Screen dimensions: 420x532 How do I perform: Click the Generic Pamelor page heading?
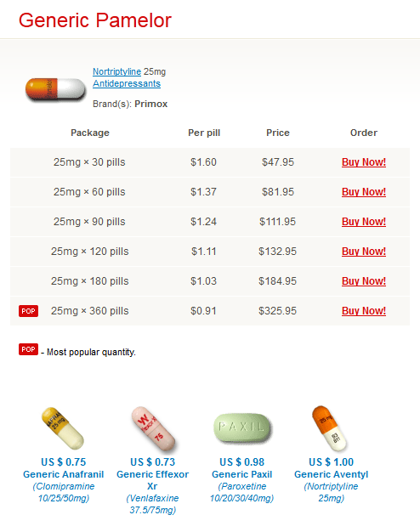tap(95, 20)
